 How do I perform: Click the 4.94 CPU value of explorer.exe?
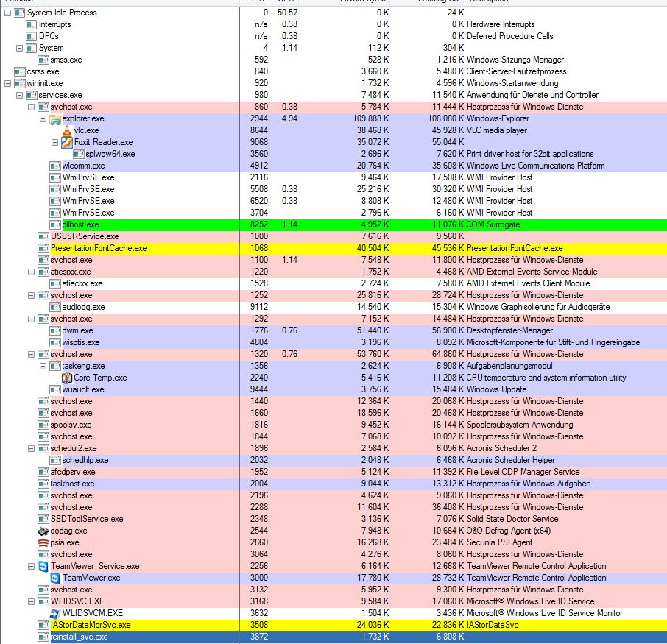(289, 118)
